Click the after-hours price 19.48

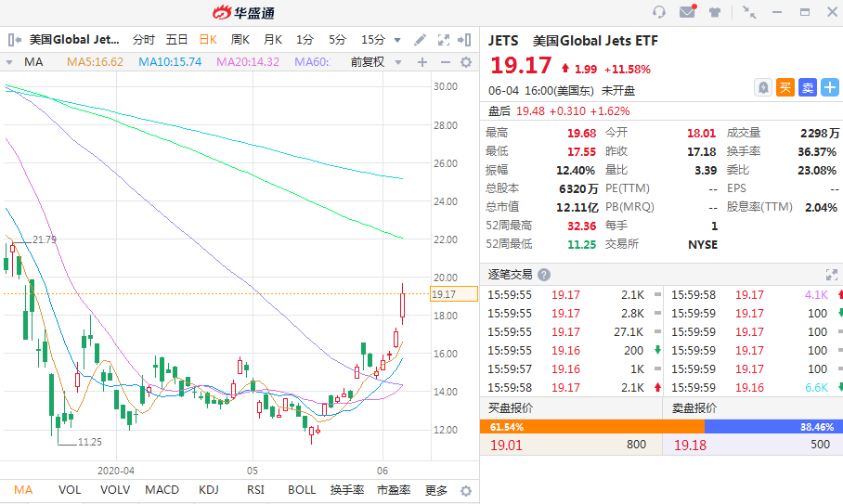[x=531, y=111]
